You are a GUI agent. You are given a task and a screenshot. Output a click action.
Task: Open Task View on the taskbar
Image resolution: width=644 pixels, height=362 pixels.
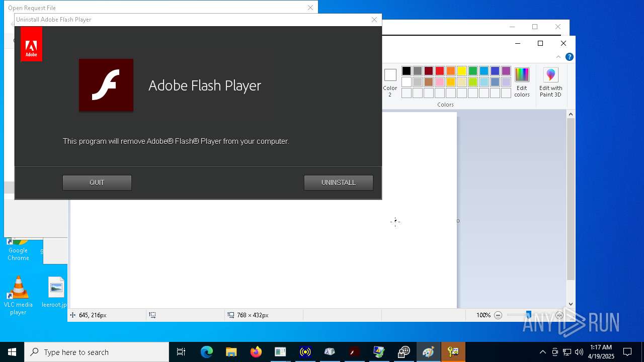(181, 352)
